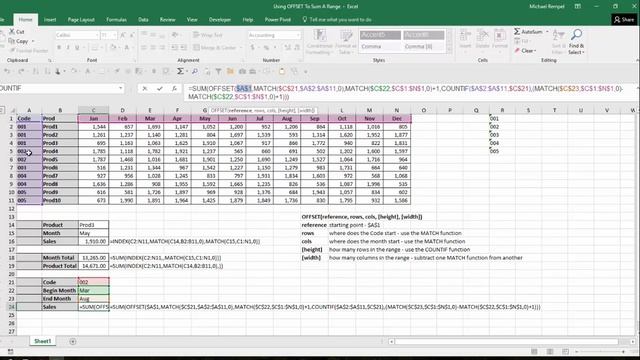Image resolution: width=640 pixels, height=360 pixels.
Task: Open the Data ribbon tab
Action: (143, 20)
